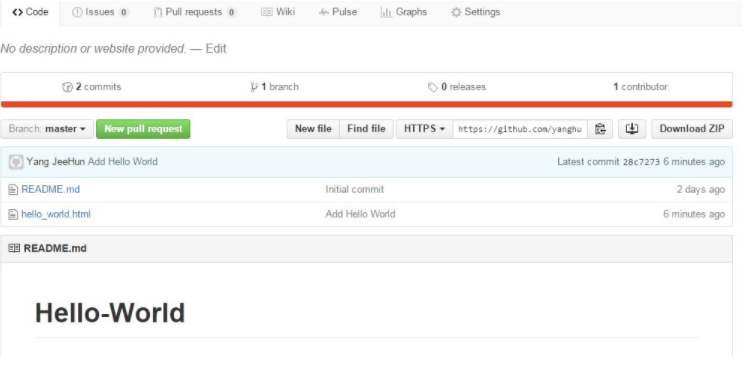This screenshot has height=365, width=748.
Task: Open the Code tab
Action: point(30,12)
